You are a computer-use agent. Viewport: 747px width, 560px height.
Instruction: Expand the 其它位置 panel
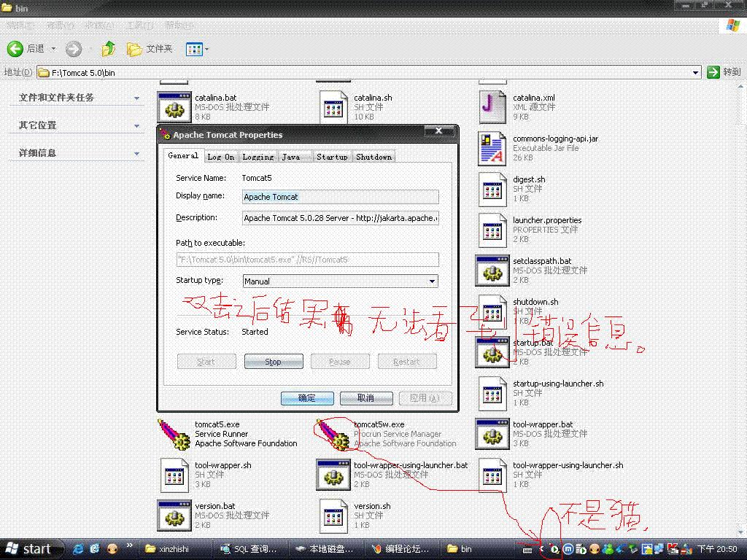[136, 125]
